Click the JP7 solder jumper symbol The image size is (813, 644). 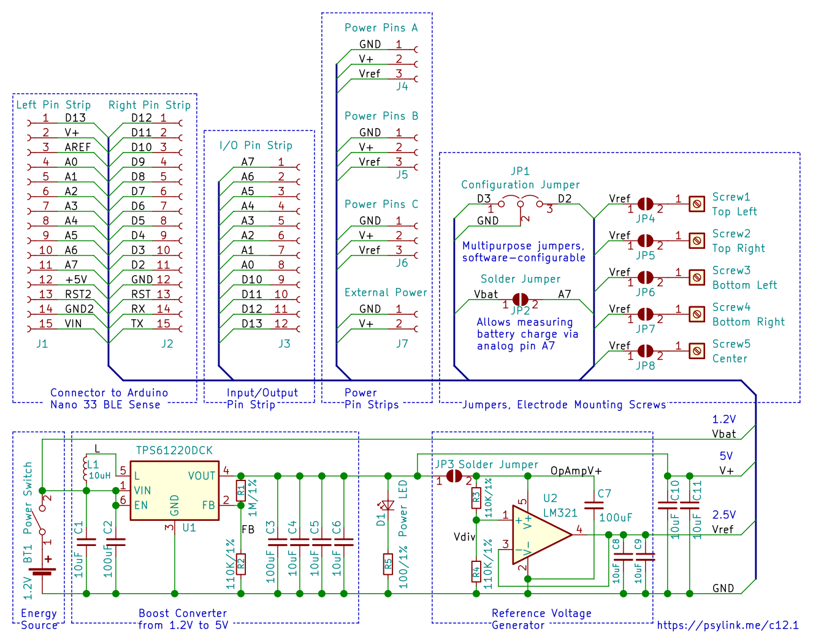[646, 314]
